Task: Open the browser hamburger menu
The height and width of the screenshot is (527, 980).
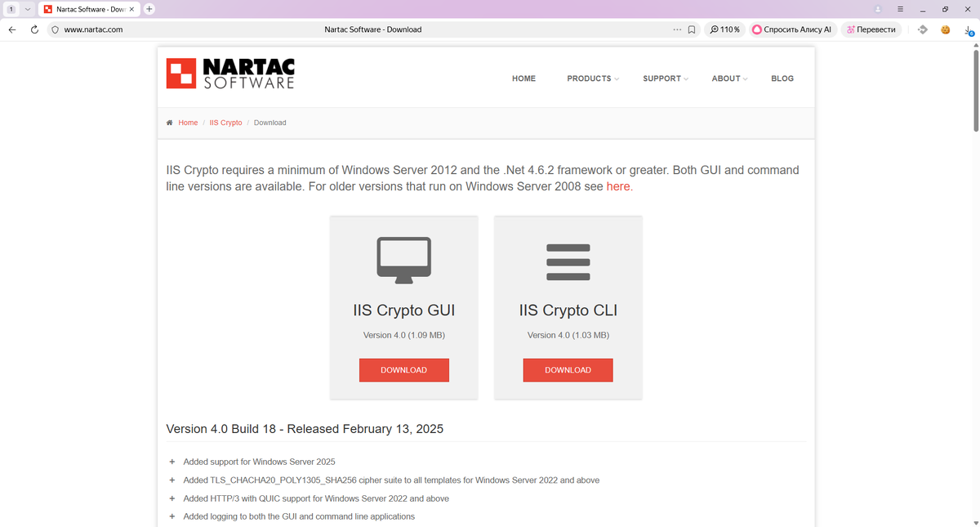Action: (901, 9)
